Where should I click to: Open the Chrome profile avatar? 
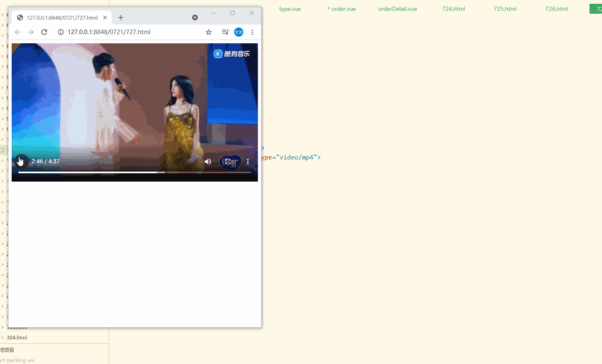coord(239,32)
